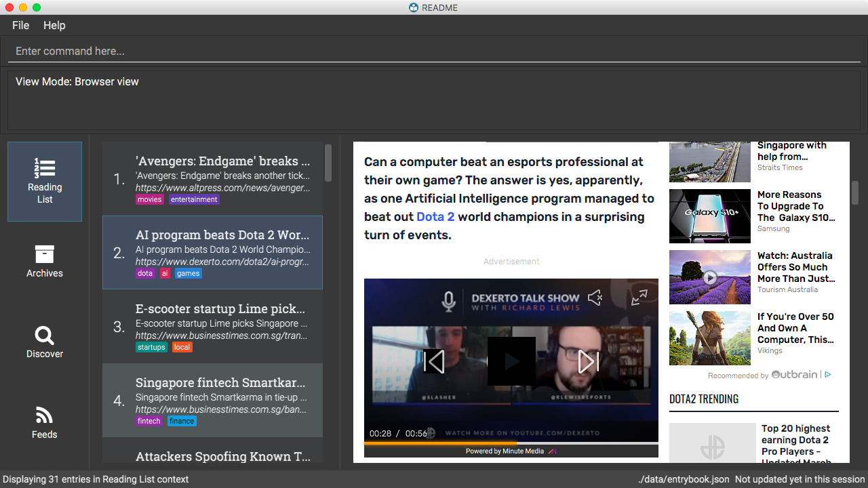
Task: Click the altpress.com URL of entry 1
Action: click(222, 188)
